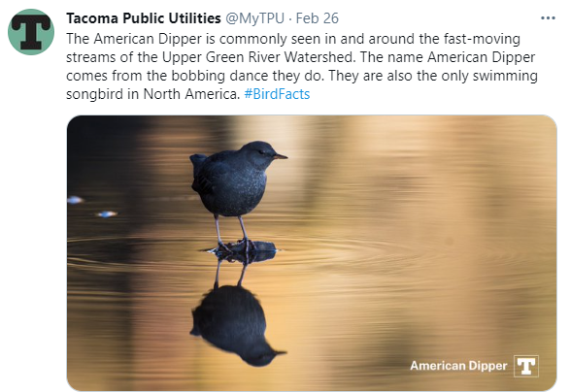This screenshot has width=570, height=392.
Task: Click the words "bobbing dance" in the tweet
Action: click(219, 76)
